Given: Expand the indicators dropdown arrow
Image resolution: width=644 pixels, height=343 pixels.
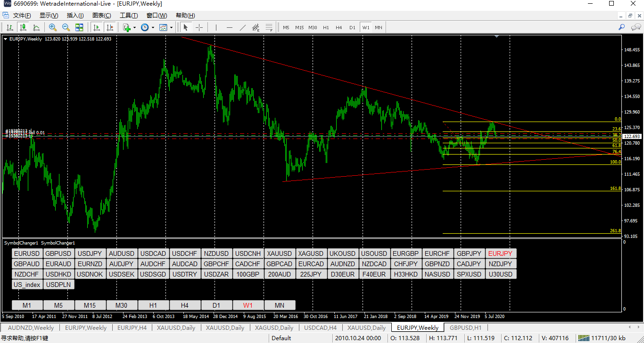Looking at the screenshot, I should [x=134, y=27].
